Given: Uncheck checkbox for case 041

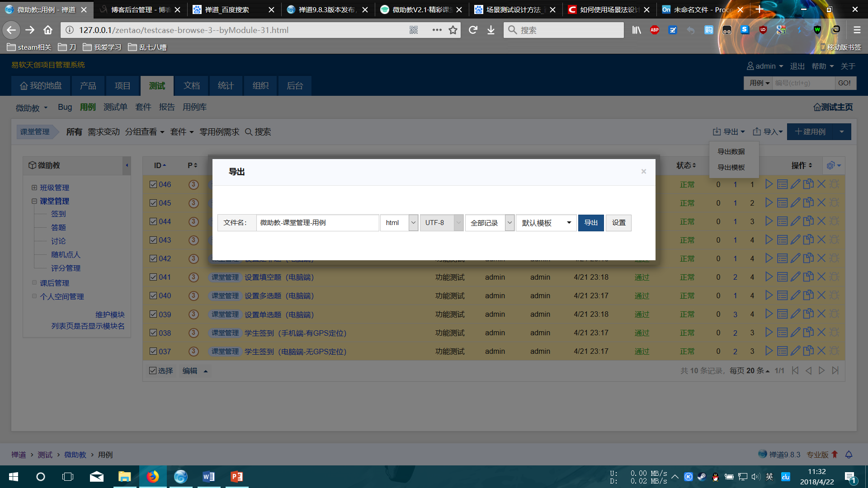Looking at the screenshot, I should coord(153,277).
